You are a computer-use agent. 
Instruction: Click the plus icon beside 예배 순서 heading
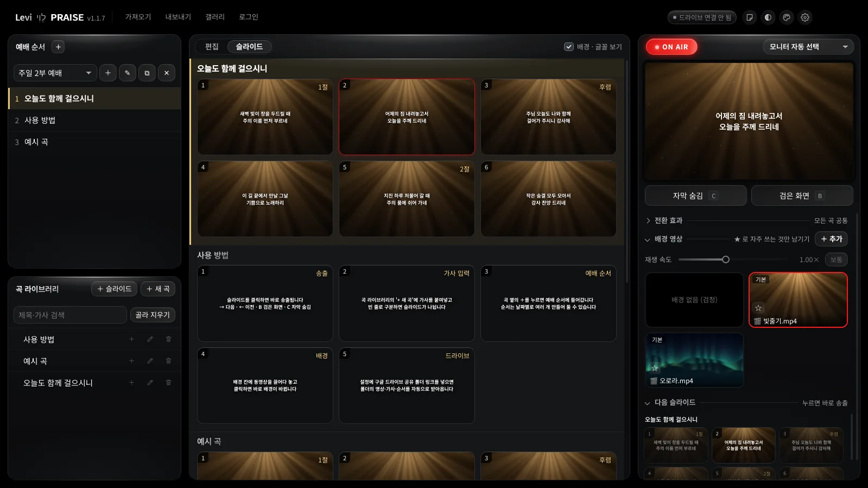point(58,47)
